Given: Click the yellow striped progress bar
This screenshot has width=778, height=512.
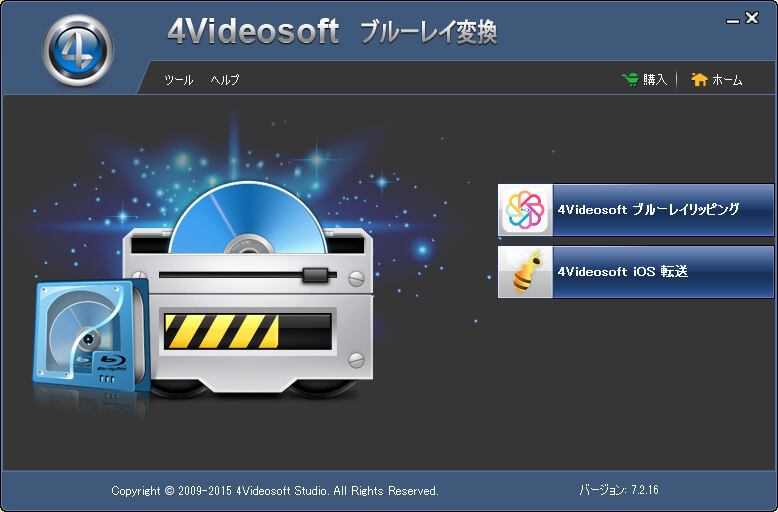Looking at the screenshot, I should (x=220, y=331).
